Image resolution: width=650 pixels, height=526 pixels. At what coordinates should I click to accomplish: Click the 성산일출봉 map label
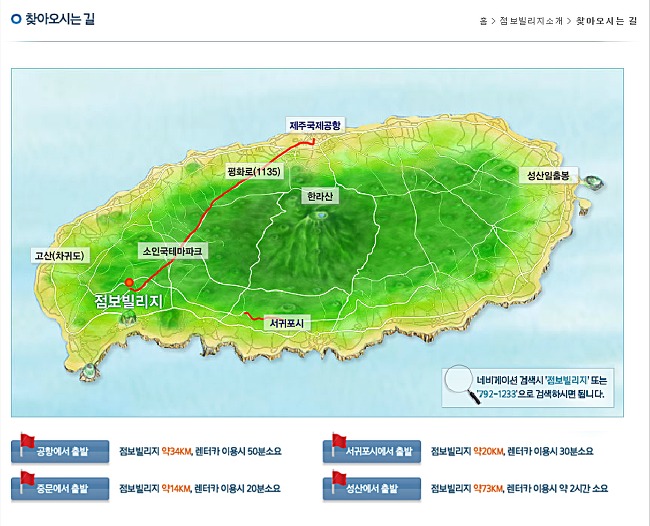click(548, 175)
